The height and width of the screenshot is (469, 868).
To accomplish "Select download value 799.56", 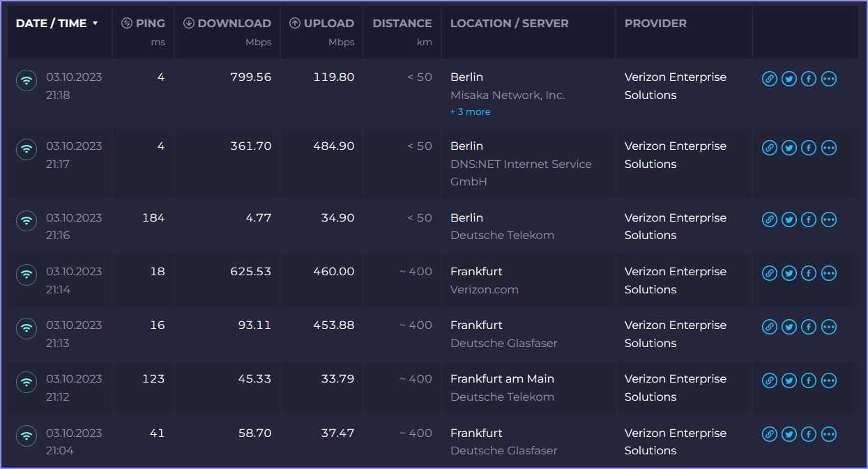I will pos(251,77).
